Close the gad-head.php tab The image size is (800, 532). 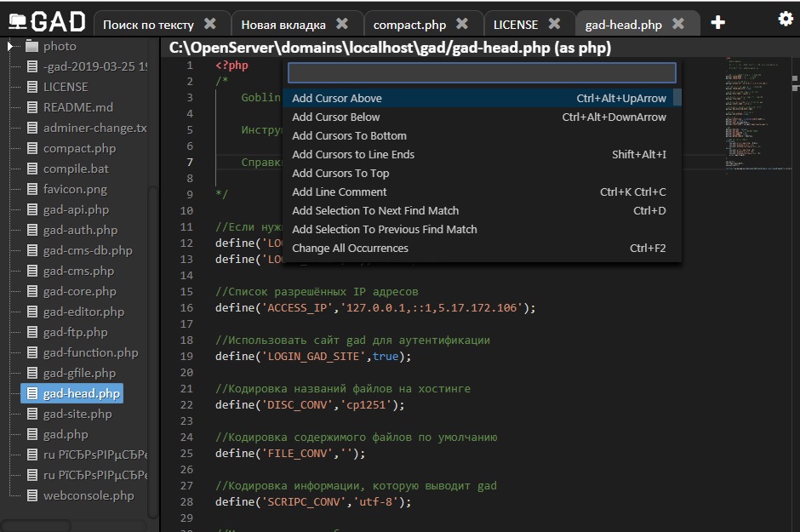(x=678, y=24)
